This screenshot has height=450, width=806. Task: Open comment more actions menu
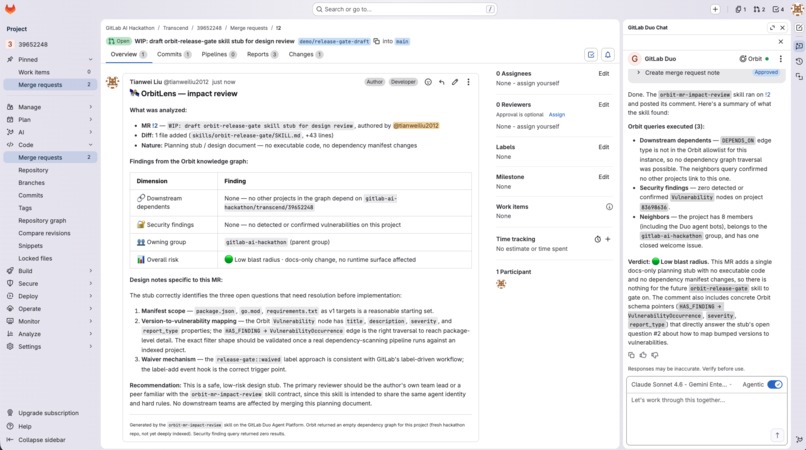[x=468, y=82]
